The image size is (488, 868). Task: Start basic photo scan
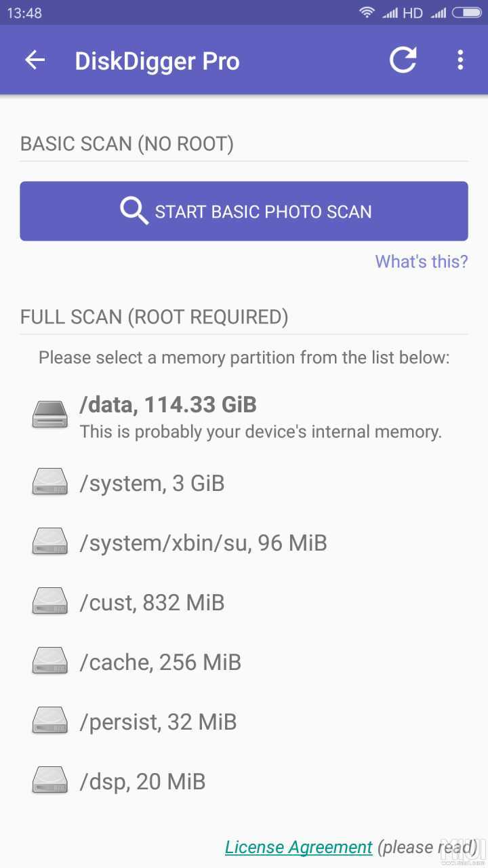(244, 211)
